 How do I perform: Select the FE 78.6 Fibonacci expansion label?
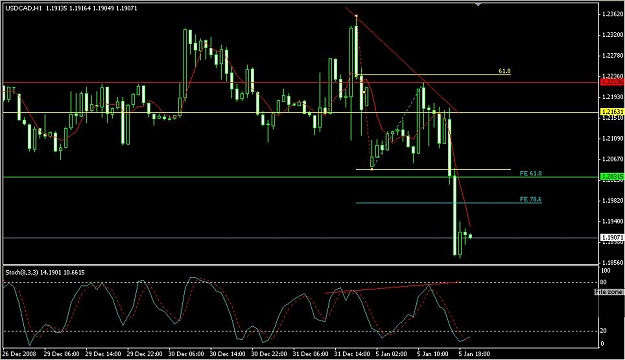click(x=531, y=199)
